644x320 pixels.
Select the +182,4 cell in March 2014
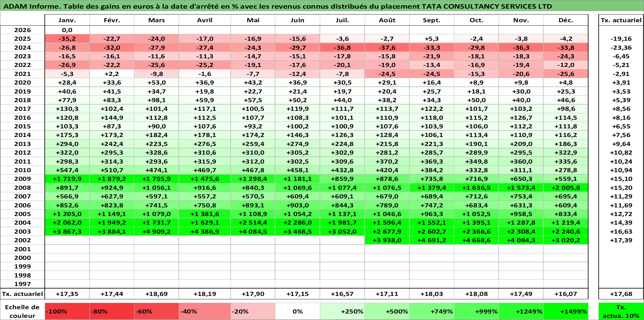coord(157,135)
